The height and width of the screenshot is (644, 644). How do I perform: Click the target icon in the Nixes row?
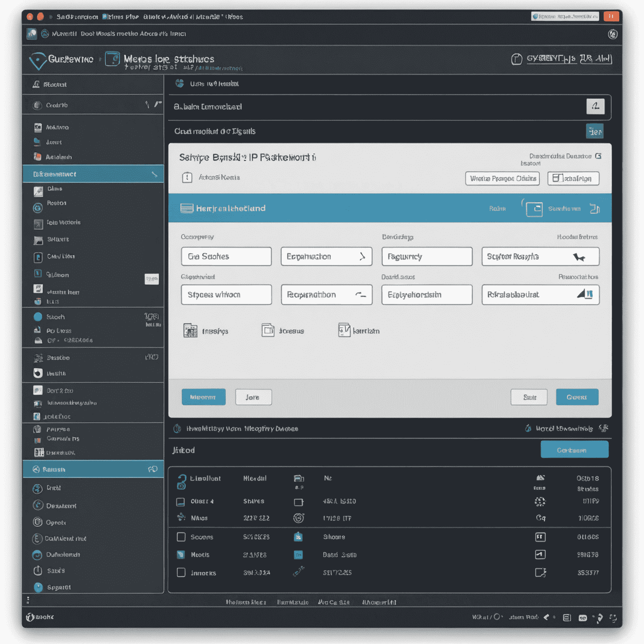click(299, 518)
